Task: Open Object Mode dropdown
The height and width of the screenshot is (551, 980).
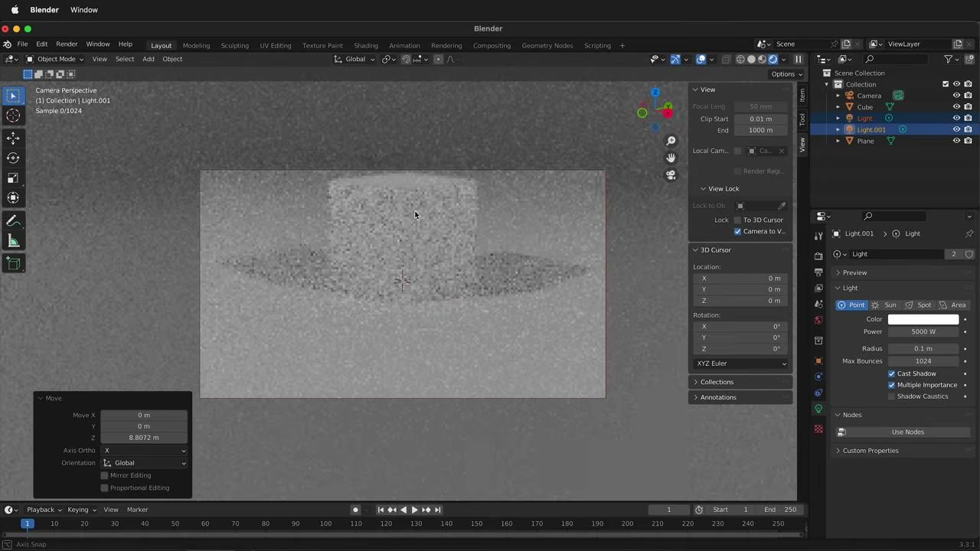Action: point(55,59)
